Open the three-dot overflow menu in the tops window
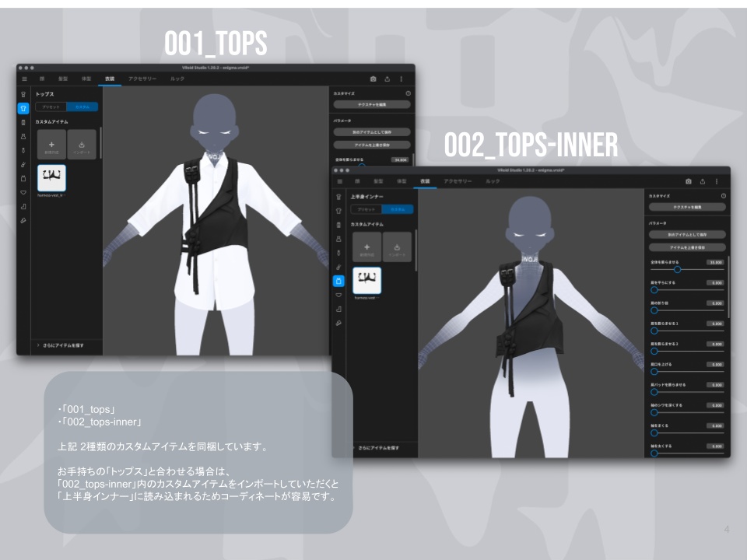Viewport: 747px width, 560px height. pos(401,79)
